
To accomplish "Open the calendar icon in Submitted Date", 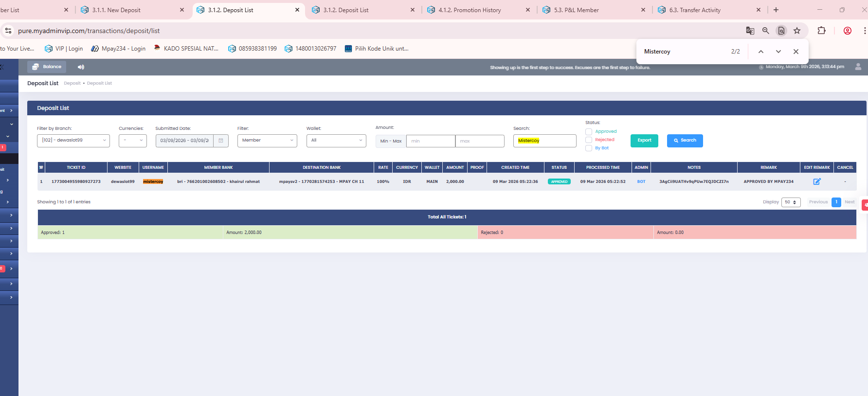I will point(221,141).
